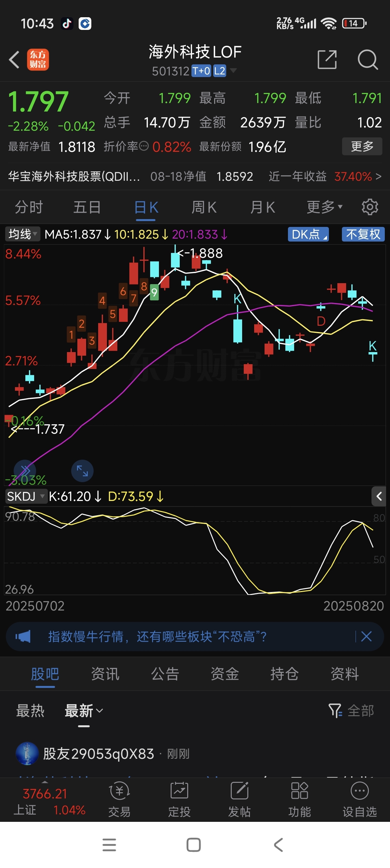Open the 公告 announcements tab
This screenshot has height=868, width=390.
coord(165,674)
